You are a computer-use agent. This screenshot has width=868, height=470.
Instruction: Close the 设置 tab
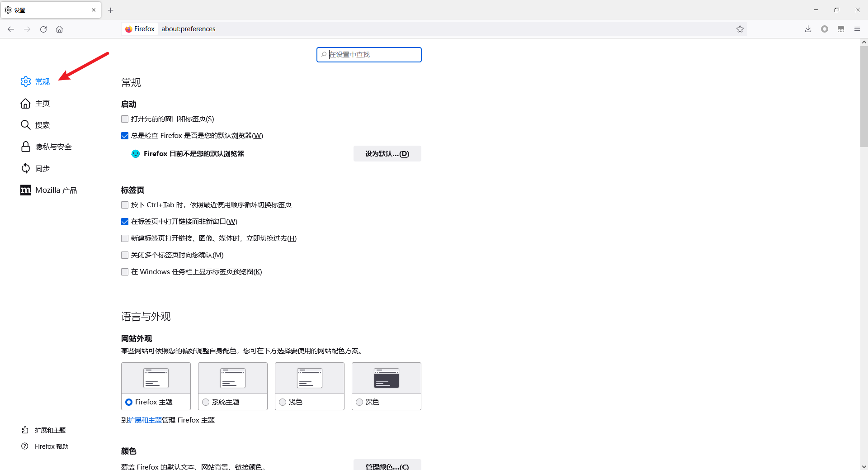(94, 10)
